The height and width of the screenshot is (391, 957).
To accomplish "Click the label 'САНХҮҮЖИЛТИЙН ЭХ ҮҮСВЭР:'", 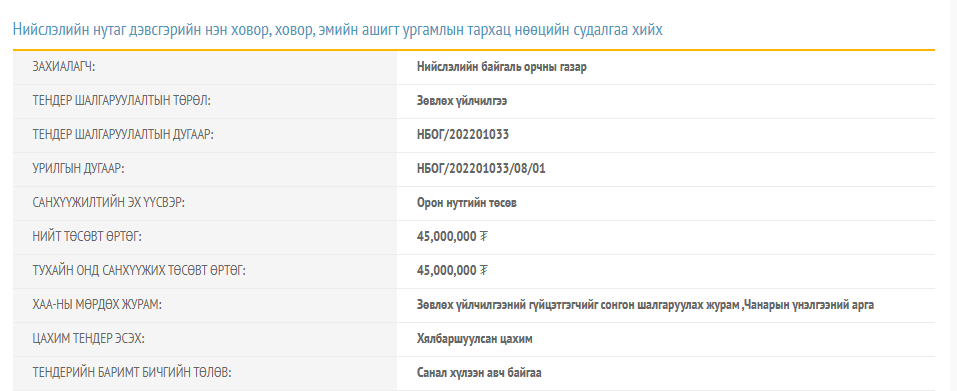I will [x=108, y=203].
